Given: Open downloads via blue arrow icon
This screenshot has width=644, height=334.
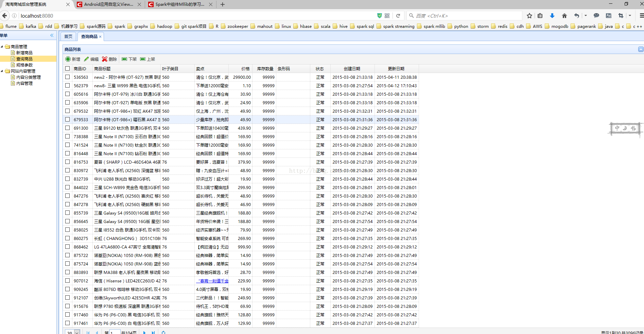Looking at the screenshot, I should click(x=552, y=16).
